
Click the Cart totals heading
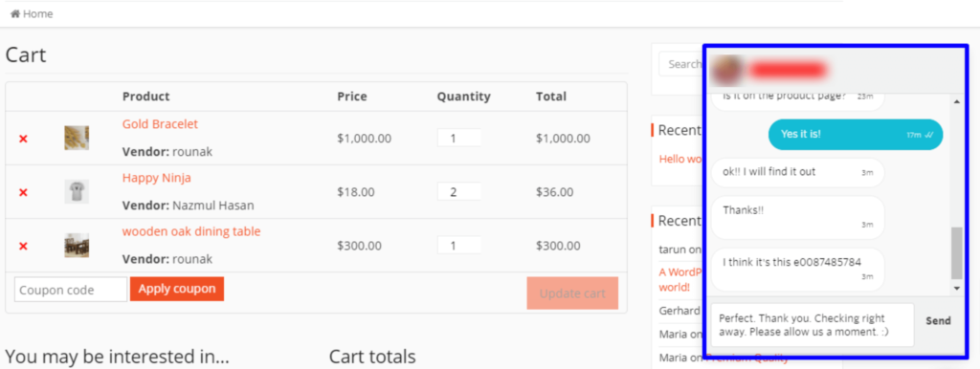click(x=372, y=357)
